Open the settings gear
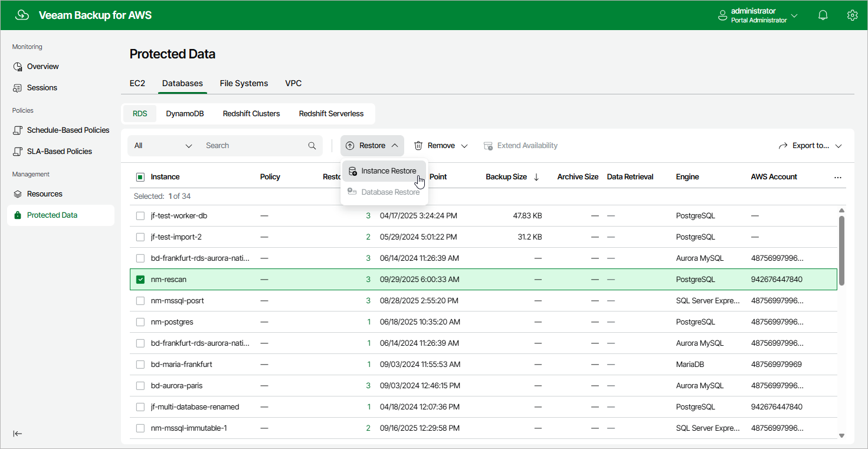This screenshot has height=449, width=868. [852, 15]
